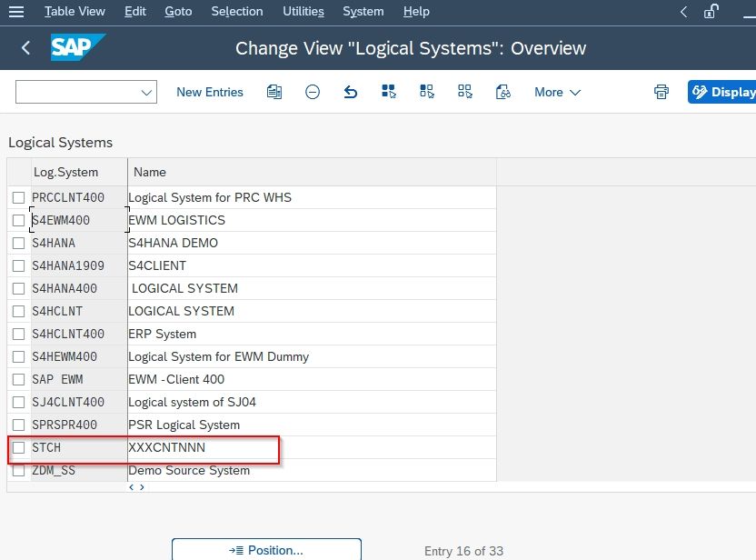The width and height of the screenshot is (756, 560).
Task: Click the PSR Logical System name cell
Action: [x=312, y=425]
